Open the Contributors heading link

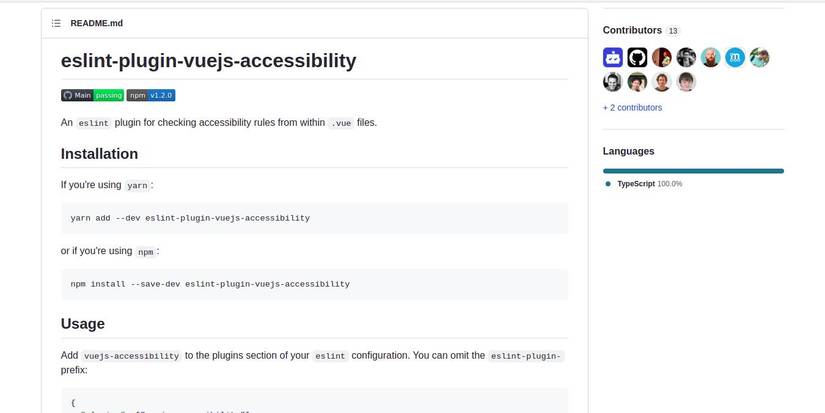(632, 30)
